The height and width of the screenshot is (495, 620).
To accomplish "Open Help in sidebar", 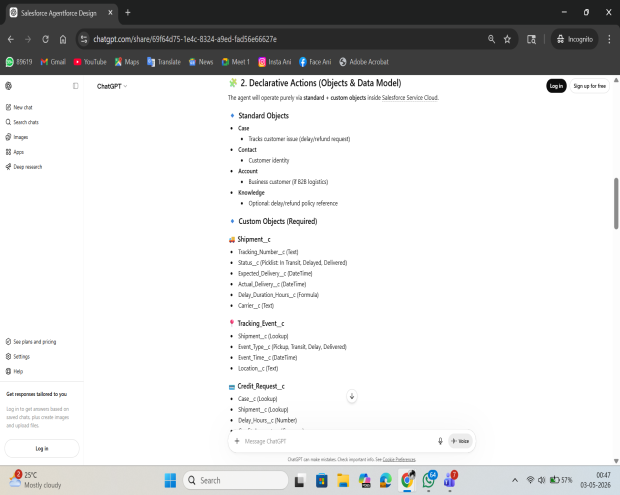I will tap(14, 371).
